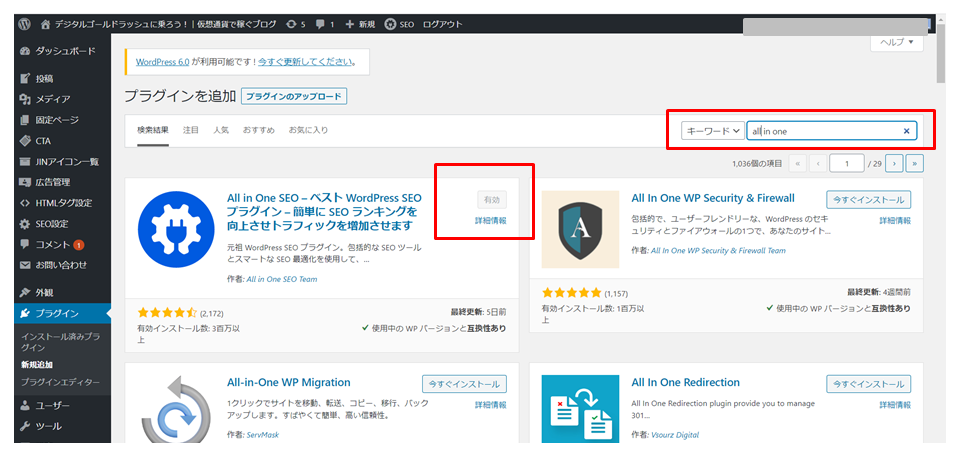Click プラグインのアップロード button
Screen dimensions: 960x456
(x=294, y=97)
